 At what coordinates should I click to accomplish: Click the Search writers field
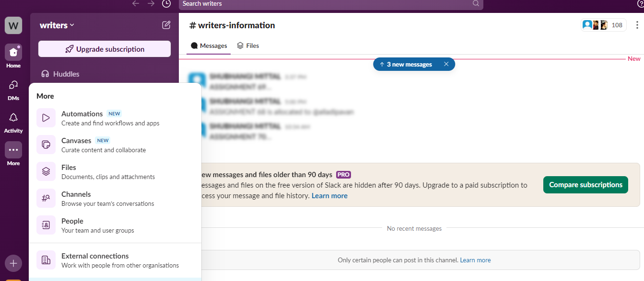[326, 4]
